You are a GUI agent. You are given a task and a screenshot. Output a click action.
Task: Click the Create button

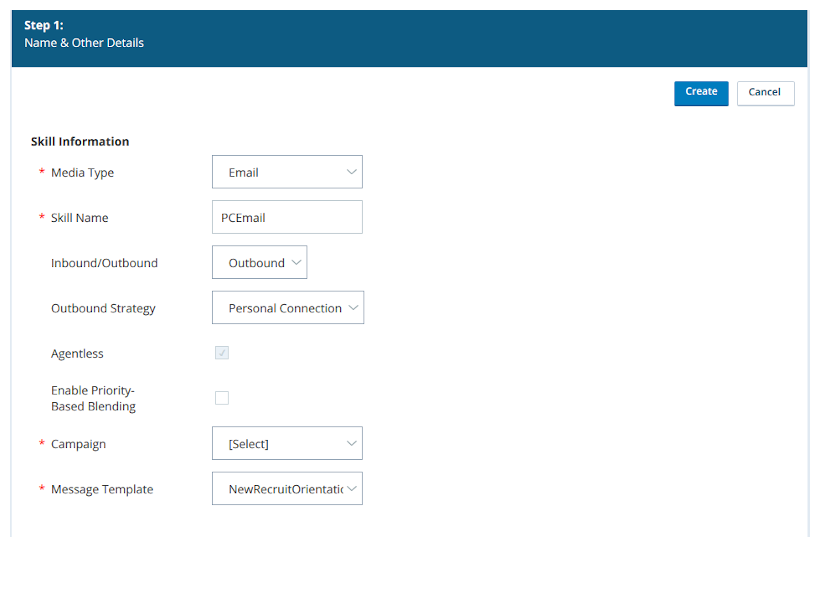(701, 93)
